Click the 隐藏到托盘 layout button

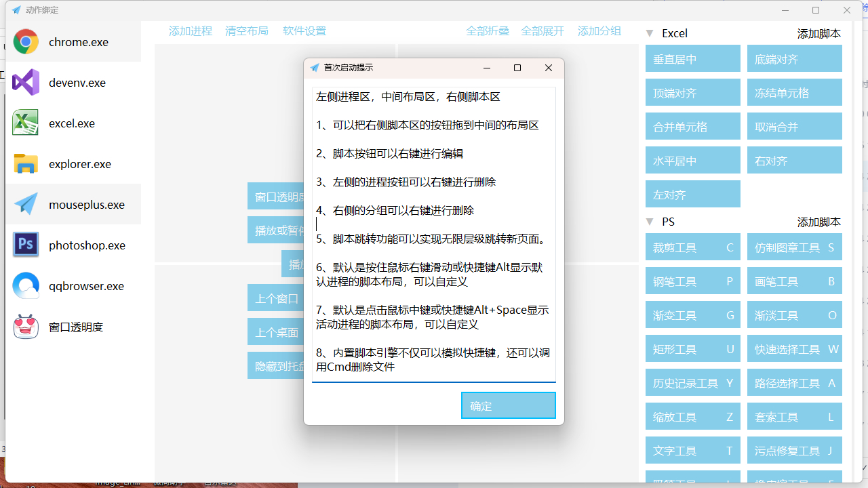pos(275,366)
